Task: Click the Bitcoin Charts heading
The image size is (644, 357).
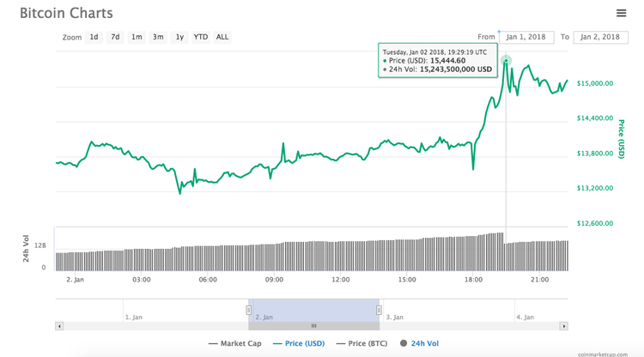Action: tap(66, 13)
